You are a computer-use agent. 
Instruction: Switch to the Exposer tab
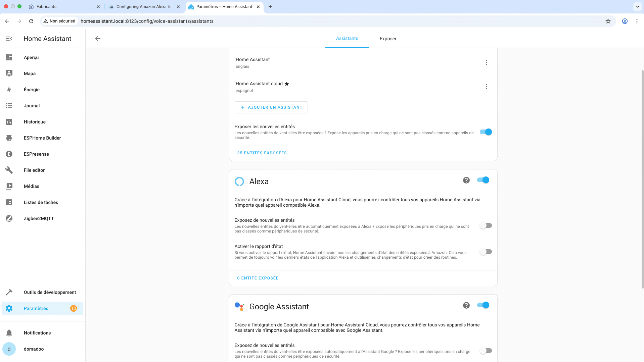pyautogui.click(x=388, y=39)
